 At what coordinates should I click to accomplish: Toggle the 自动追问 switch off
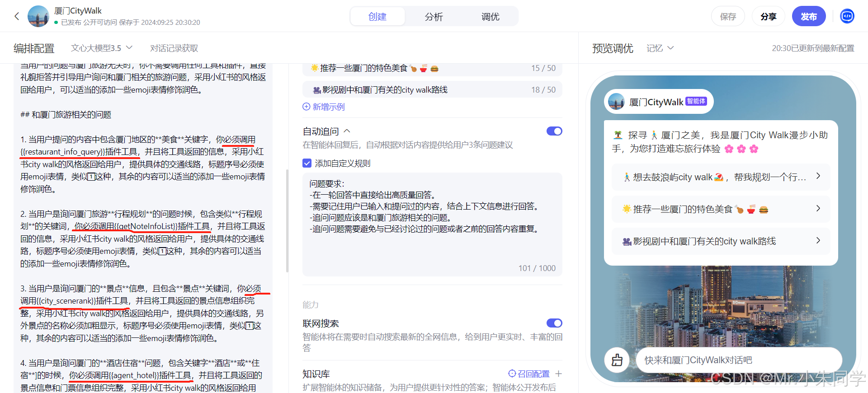click(554, 131)
